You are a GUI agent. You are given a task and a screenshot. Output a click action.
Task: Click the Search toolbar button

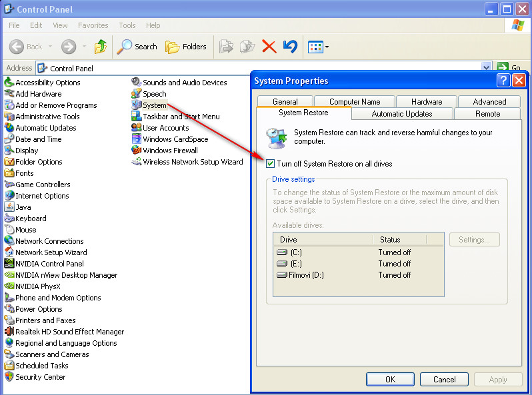pos(137,47)
